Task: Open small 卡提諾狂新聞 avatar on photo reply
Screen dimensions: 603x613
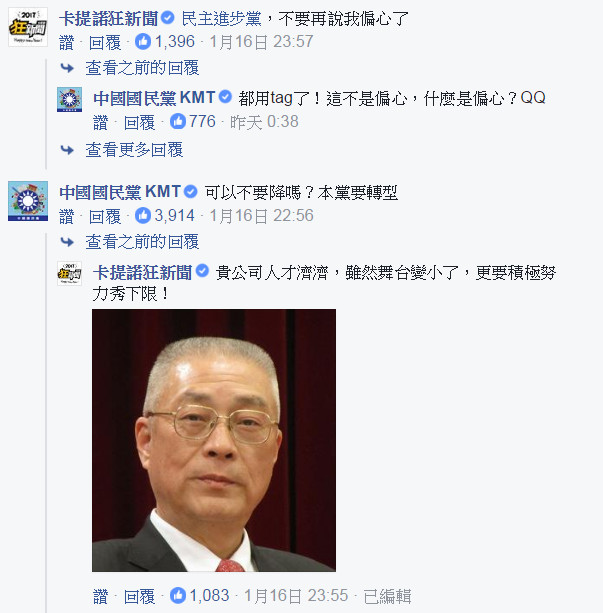Action: (70, 273)
